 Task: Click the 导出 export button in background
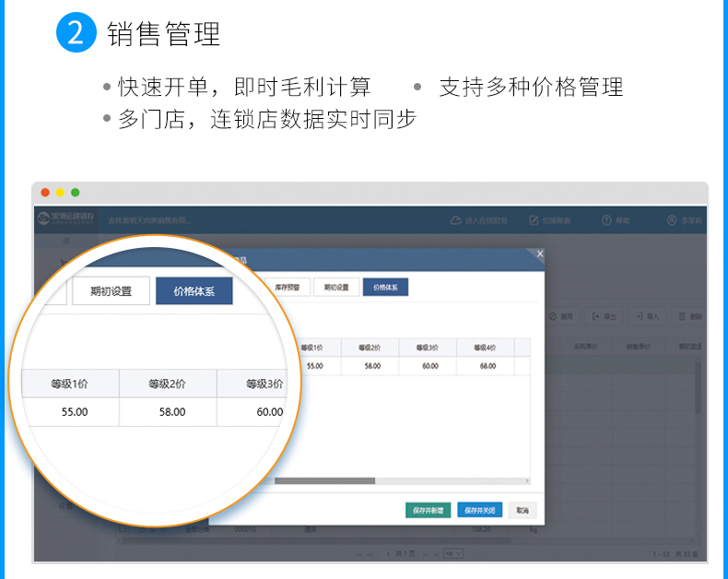point(604,316)
